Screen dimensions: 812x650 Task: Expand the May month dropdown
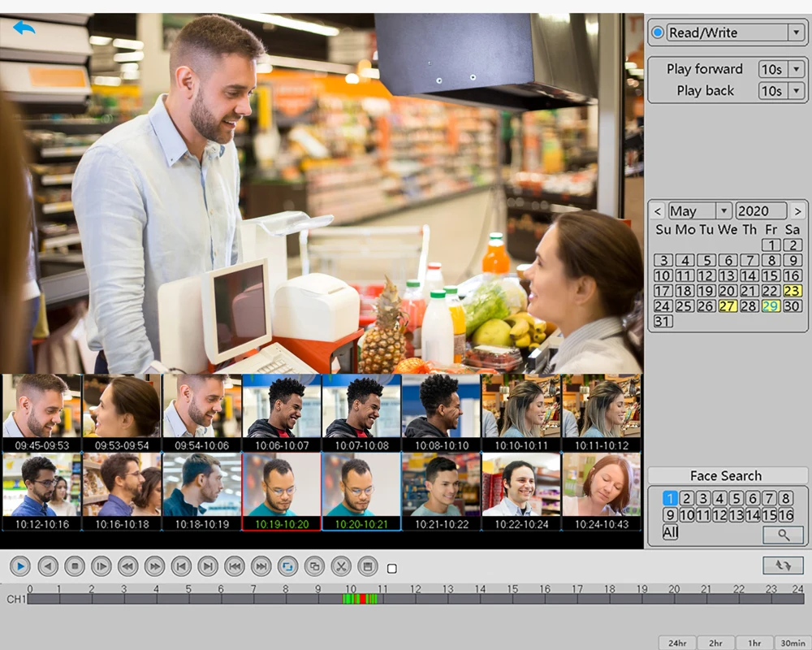tap(723, 210)
